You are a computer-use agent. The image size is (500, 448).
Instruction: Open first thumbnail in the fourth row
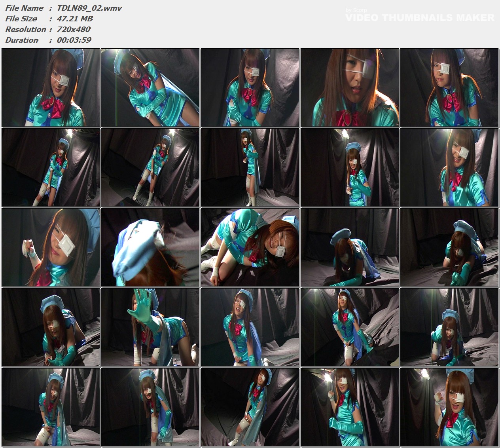tap(51, 327)
